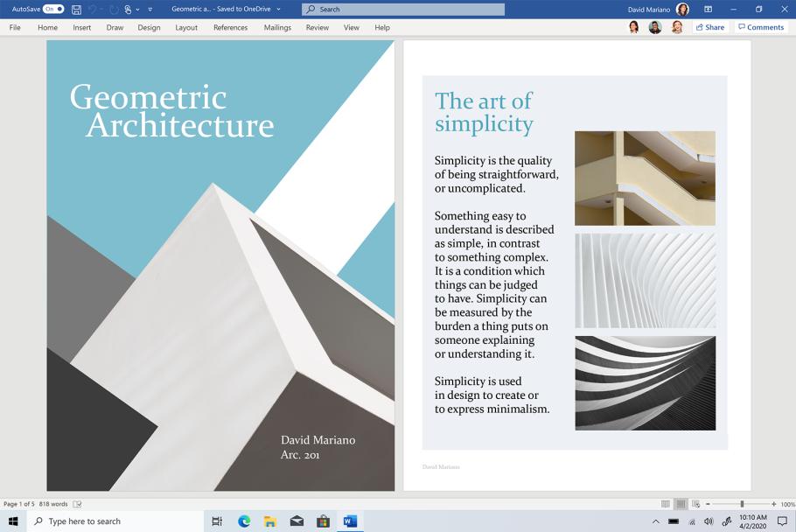Switch to Read Mode view in status bar
This screenshot has width=796, height=532.
665,504
